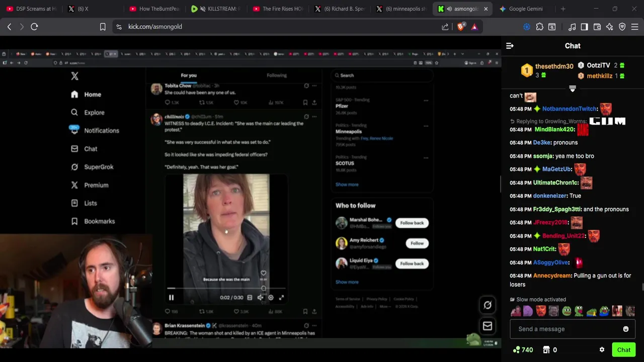
Task: Like the chillimois tweet heart icon
Action: point(235,312)
